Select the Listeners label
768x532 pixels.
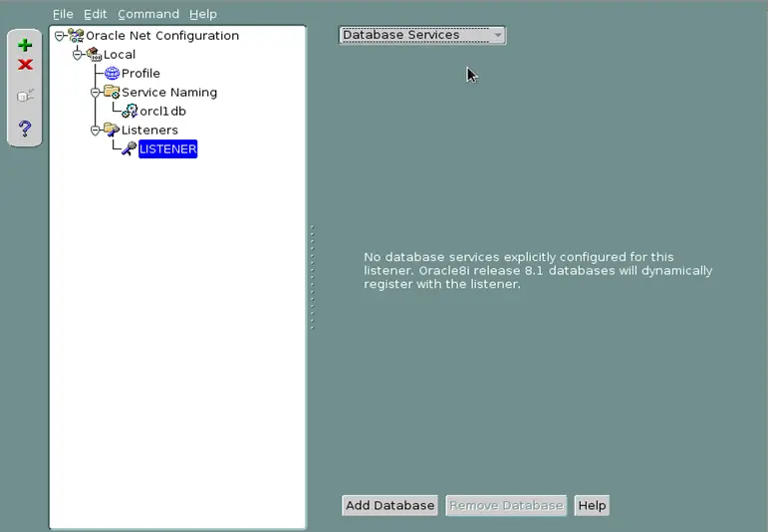[149, 130]
